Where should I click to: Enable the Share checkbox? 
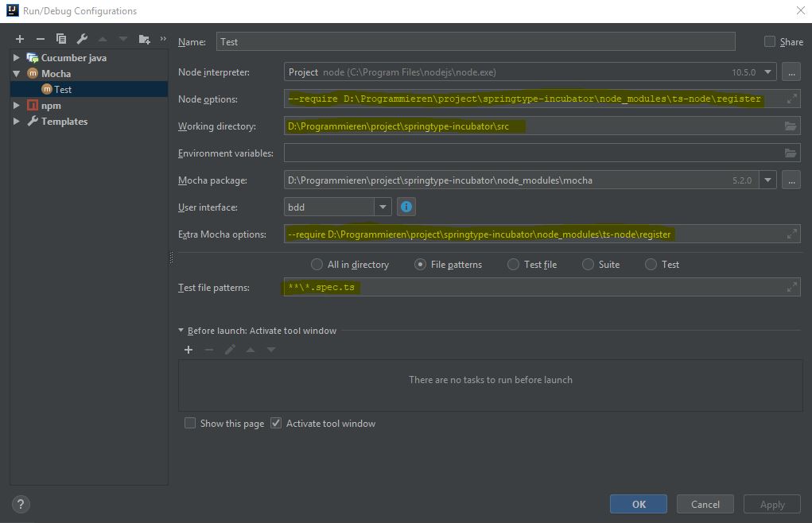click(x=770, y=42)
